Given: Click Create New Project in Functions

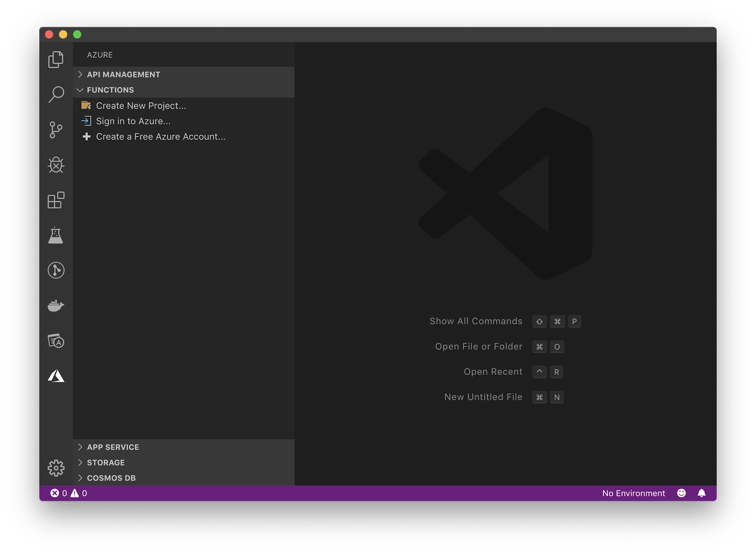Looking at the screenshot, I should (x=141, y=106).
